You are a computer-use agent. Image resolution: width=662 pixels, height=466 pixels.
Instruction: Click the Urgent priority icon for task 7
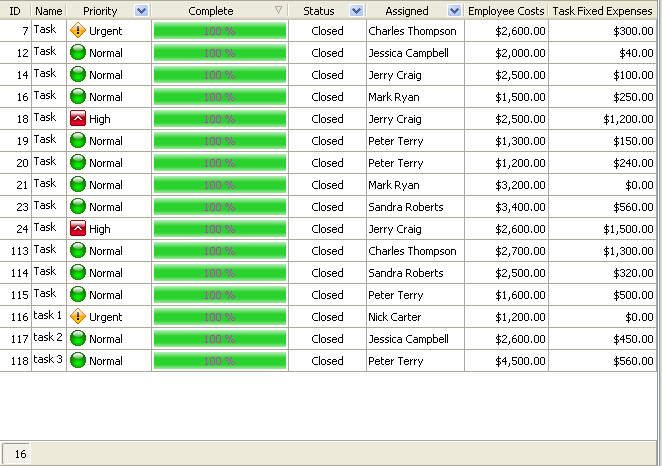click(78, 31)
